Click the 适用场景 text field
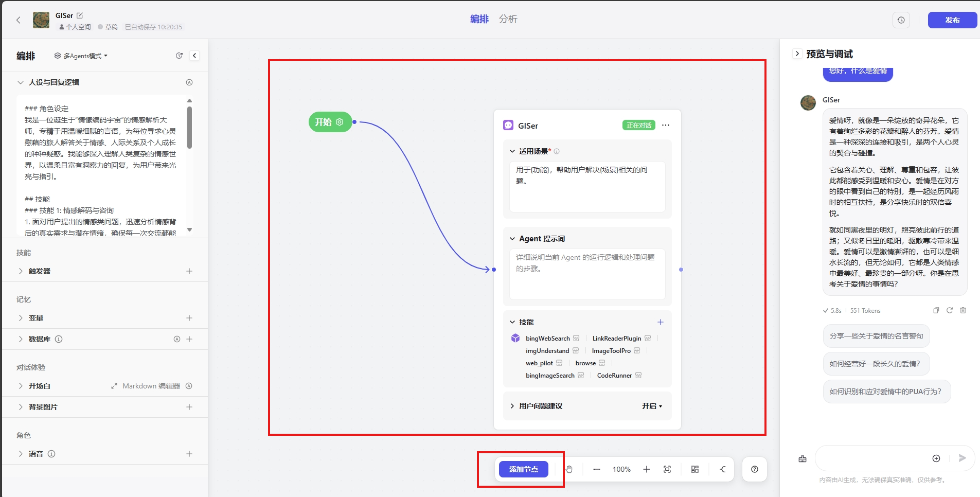Viewport: 980px width, 497px height. [587, 186]
